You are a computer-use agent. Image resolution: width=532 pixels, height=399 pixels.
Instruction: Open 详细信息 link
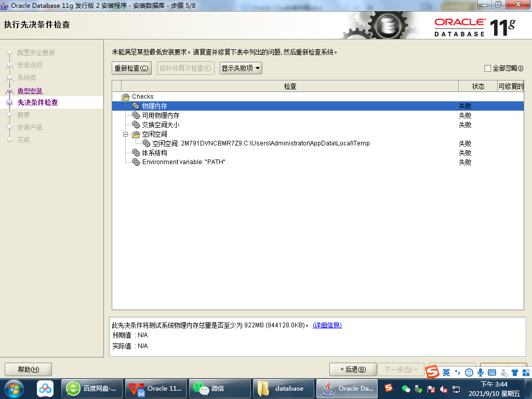click(x=327, y=325)
